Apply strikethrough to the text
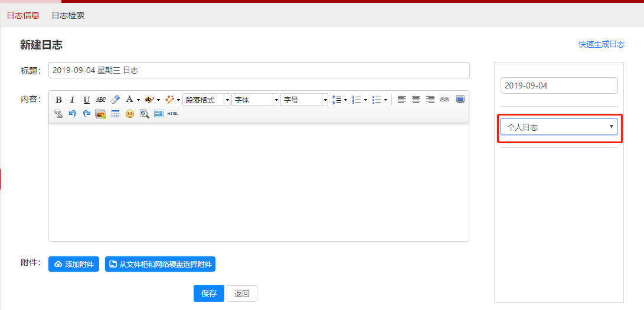This screenshot has height=310, width=644. (x=101, y=100)
